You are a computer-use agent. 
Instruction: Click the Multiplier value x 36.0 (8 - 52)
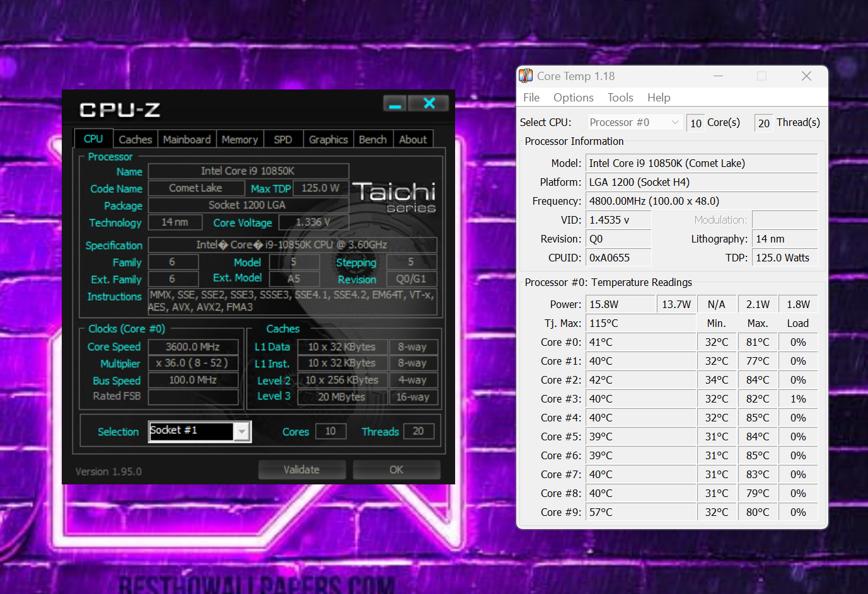193,363
